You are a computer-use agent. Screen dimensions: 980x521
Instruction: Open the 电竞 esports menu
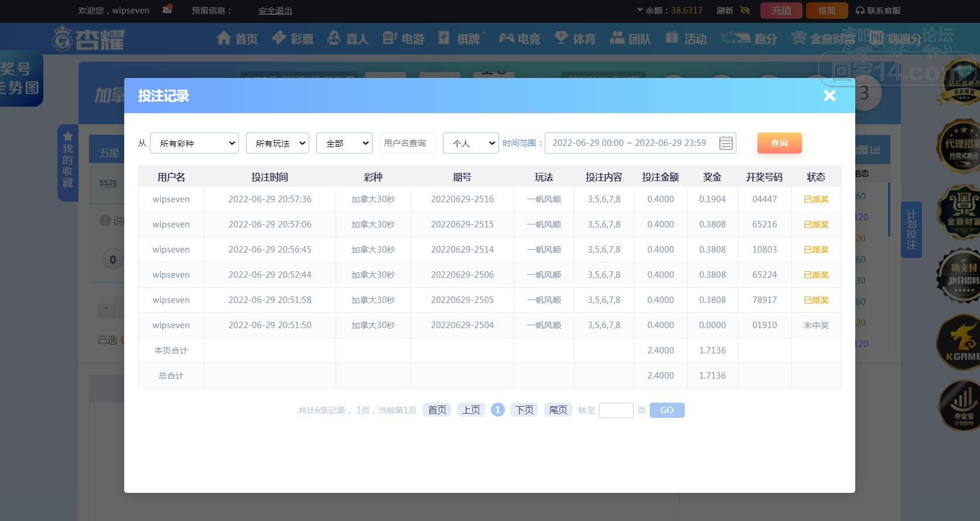[x=519, y=39]
